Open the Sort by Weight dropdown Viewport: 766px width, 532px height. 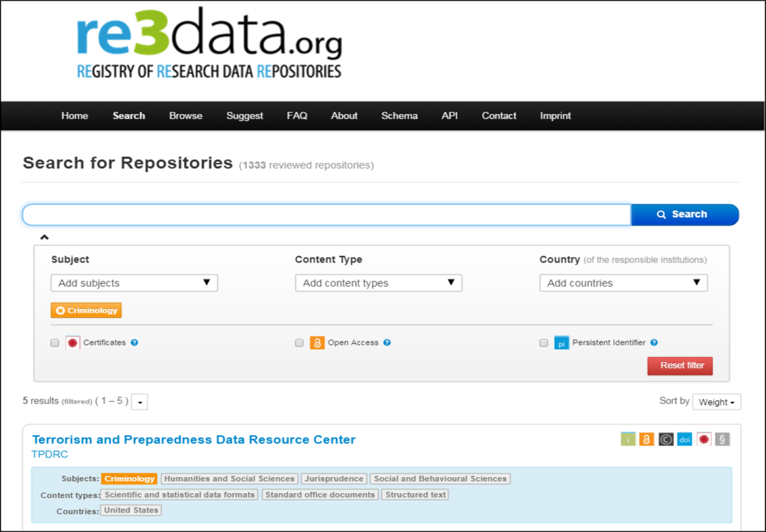716,401
